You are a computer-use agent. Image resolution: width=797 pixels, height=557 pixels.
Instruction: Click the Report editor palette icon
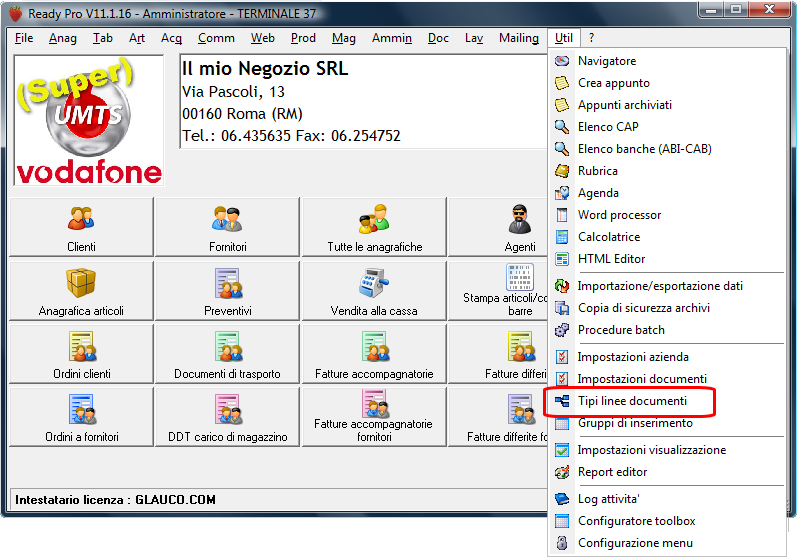pyautogui.click(x=562, y=472)
